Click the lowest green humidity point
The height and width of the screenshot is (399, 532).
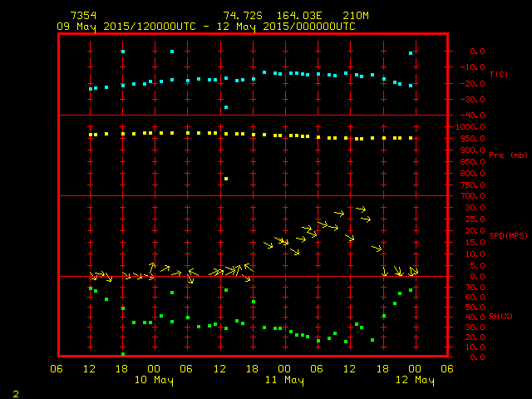pyautogui.click(x=123, y=354)
